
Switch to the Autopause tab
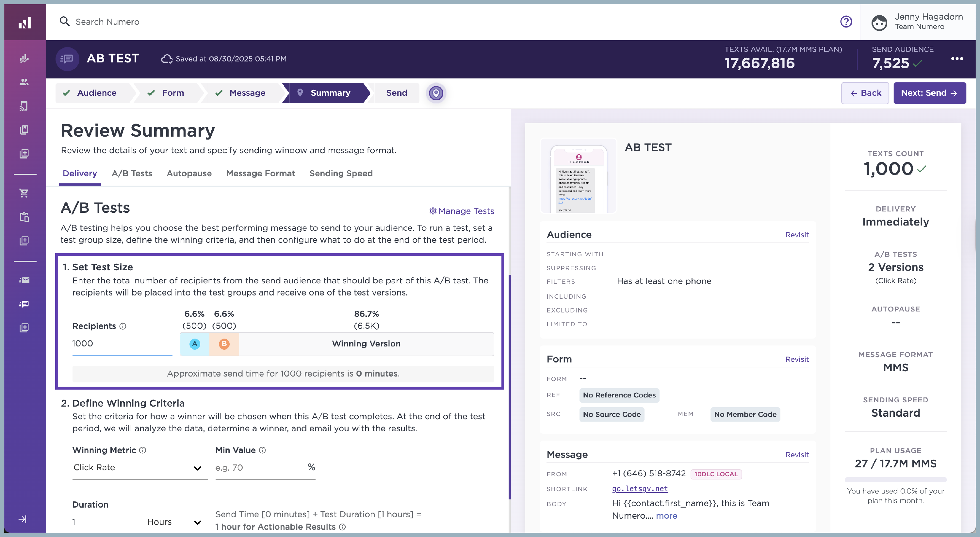[x=189, y=173]
